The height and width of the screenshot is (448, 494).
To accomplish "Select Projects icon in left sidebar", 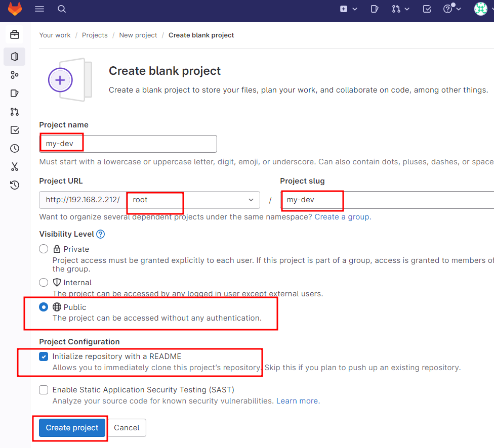I will coord(15,57).
